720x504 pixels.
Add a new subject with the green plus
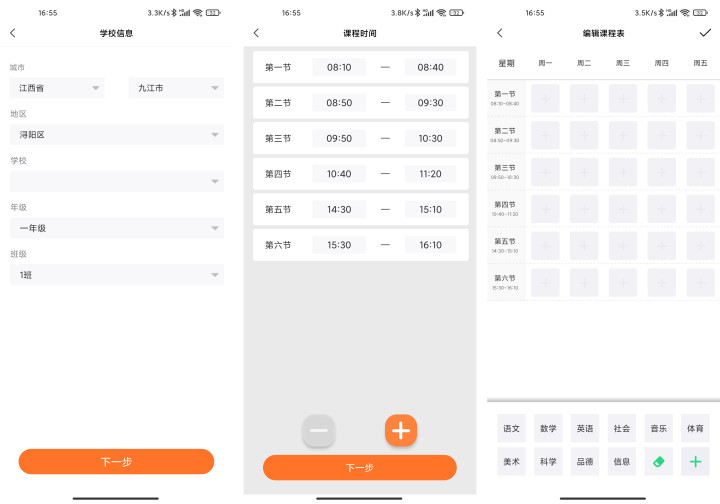(695, 461)
